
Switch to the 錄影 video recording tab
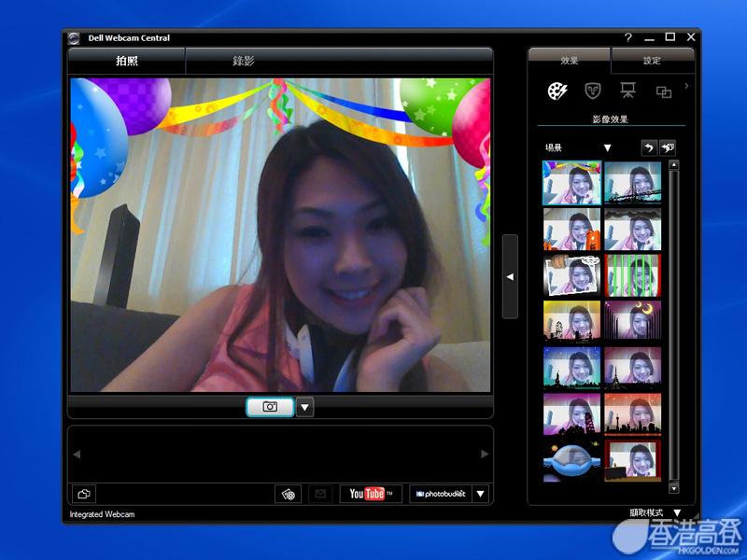(x=244, y=61)
